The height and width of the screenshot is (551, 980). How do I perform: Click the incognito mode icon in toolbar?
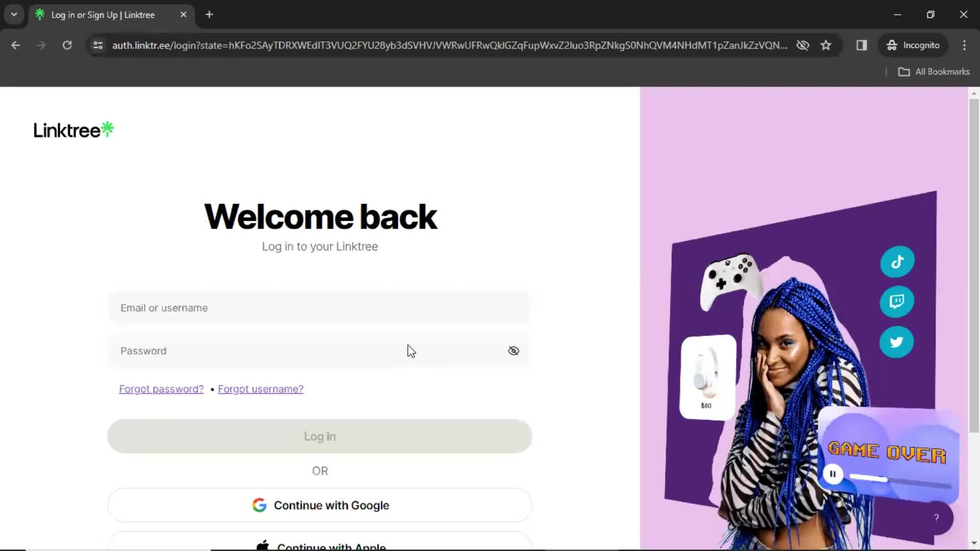pos(892,45)
